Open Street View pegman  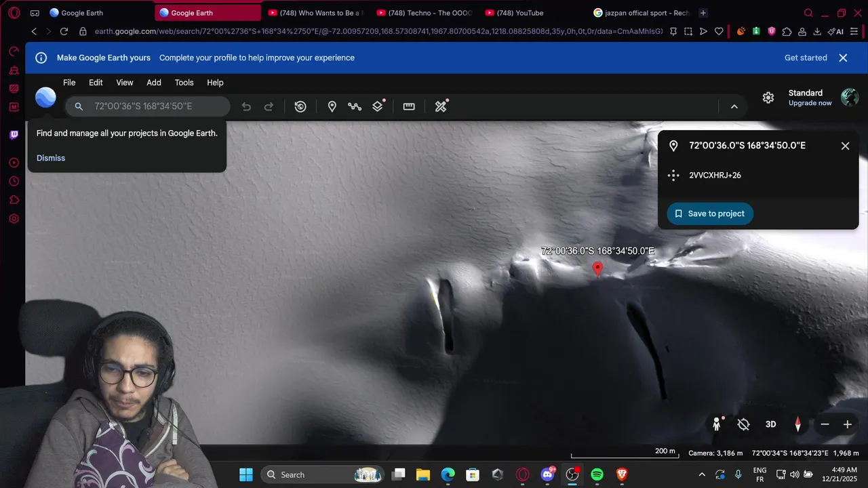717,424
